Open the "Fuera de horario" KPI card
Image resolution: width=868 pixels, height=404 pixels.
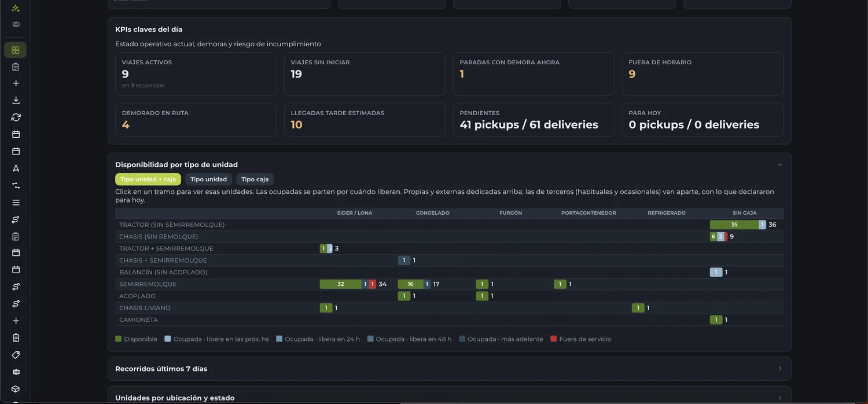point(703,74)
